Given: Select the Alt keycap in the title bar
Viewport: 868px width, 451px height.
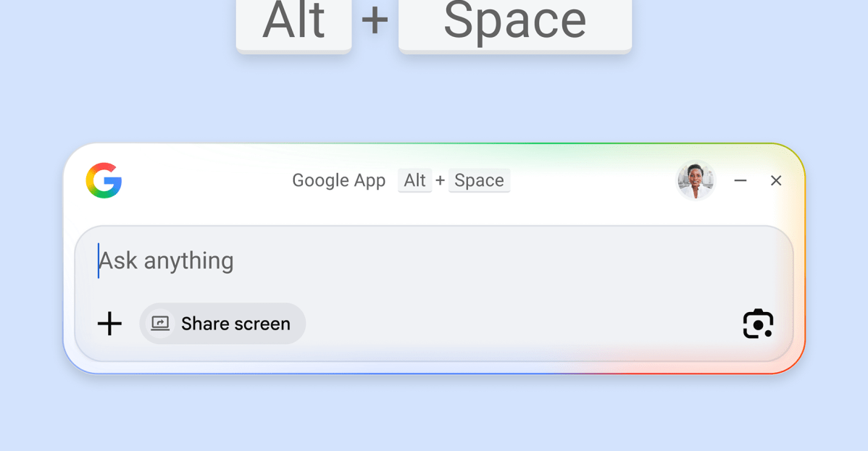Looking at the screenshot, I should click(414, 180).
